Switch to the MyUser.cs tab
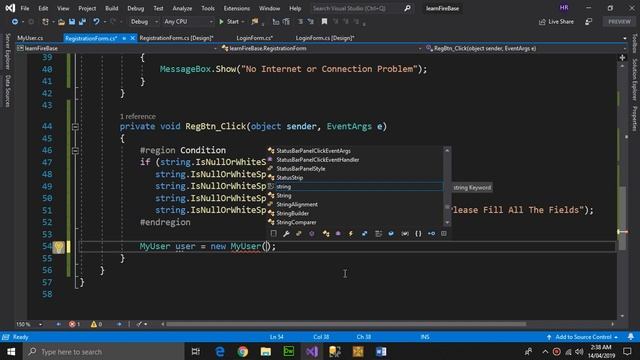This screenshot has height=360, width=640. click(30, 38)
